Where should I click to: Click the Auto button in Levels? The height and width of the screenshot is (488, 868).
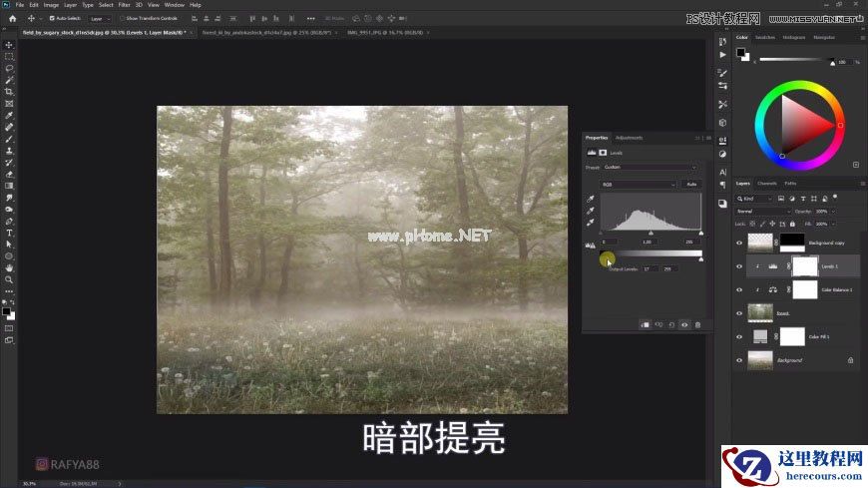691,185
